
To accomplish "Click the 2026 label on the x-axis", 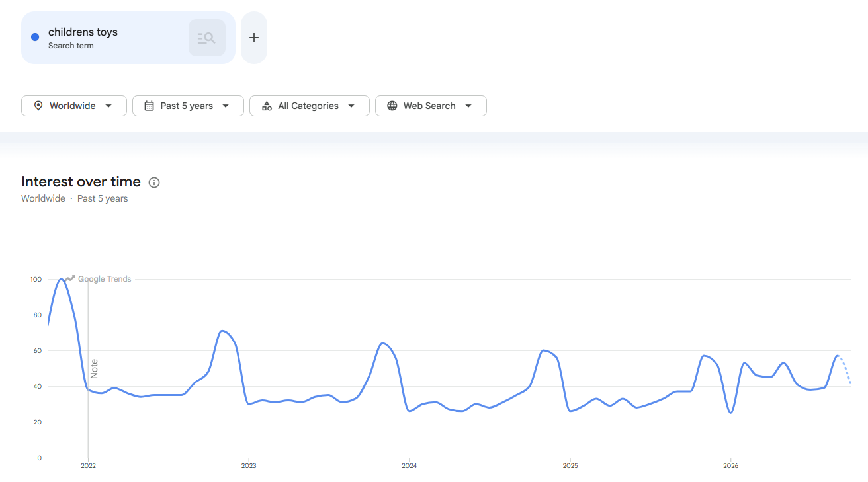I will coord(731,466).
